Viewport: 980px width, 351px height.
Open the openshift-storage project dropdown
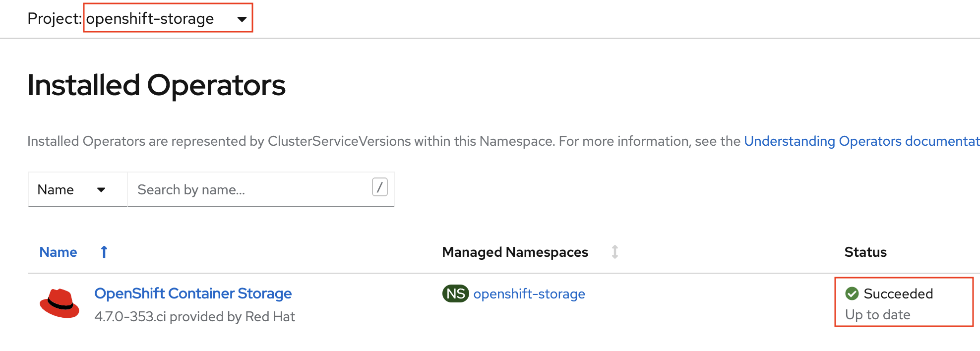(168, 18)
